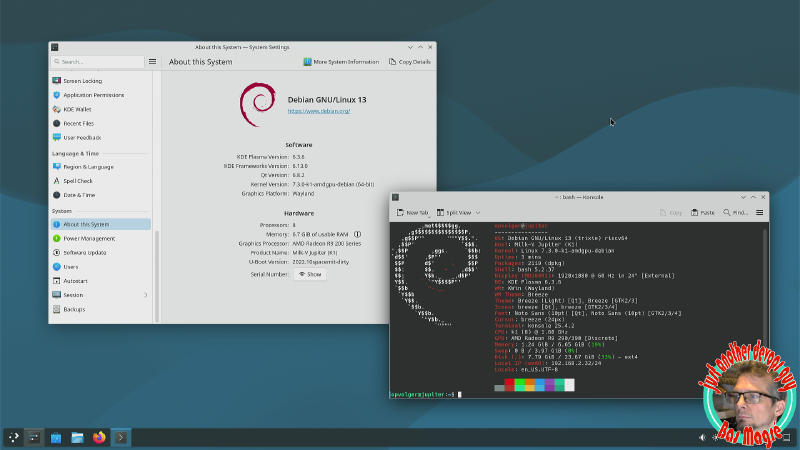Select Spell Check settings
800x450 pixels.
(101, 181)
